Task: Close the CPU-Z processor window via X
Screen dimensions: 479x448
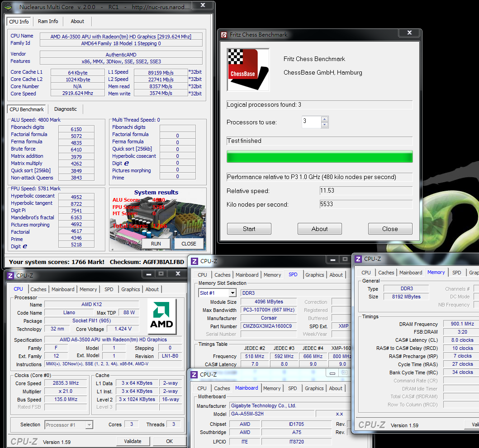Action: pos(178,274)
